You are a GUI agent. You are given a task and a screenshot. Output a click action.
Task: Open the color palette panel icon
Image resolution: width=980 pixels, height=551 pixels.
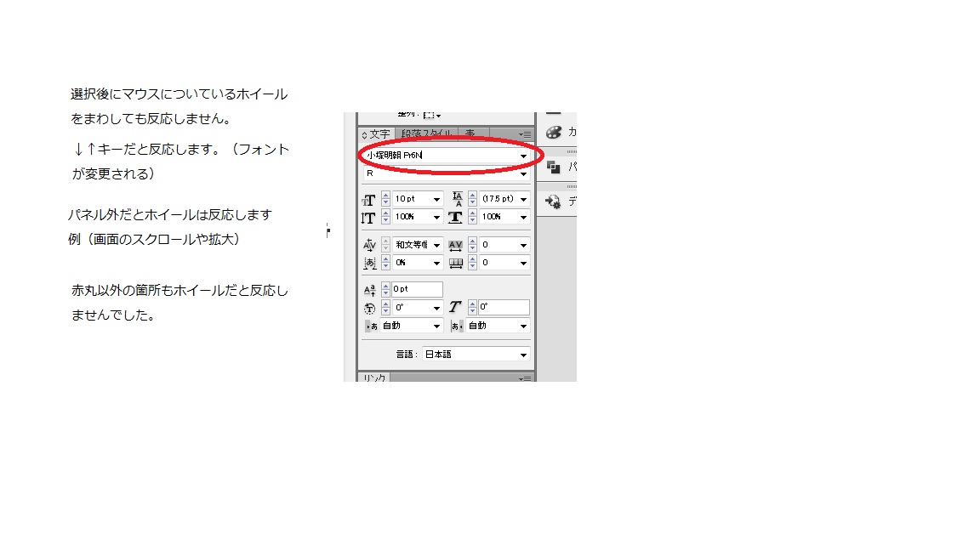(554, 133)
